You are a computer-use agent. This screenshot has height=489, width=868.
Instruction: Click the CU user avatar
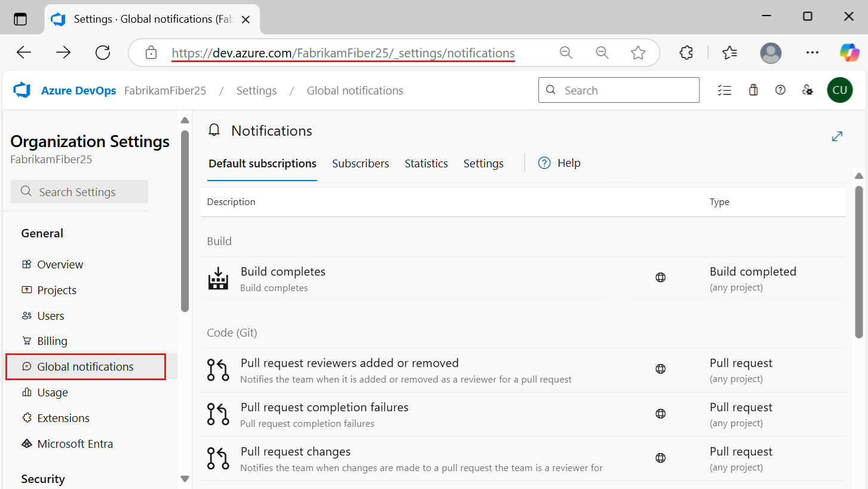click(x=839, y=90)
